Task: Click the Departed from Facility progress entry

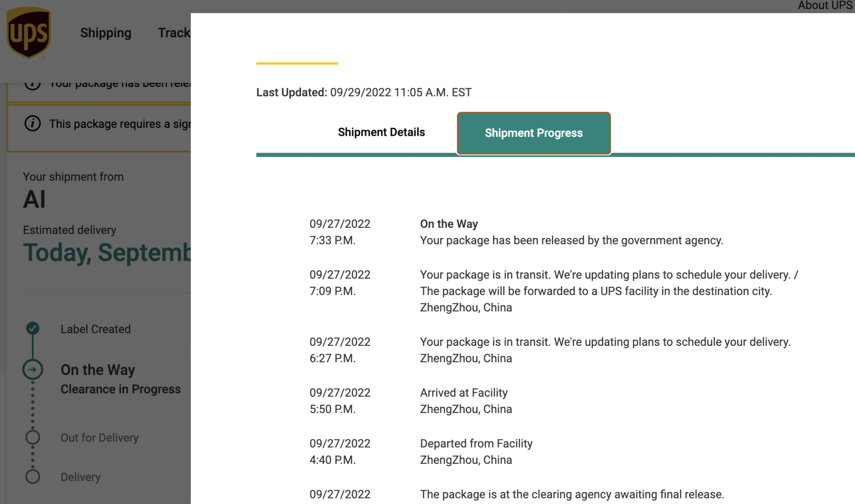Action: [476, 444]
